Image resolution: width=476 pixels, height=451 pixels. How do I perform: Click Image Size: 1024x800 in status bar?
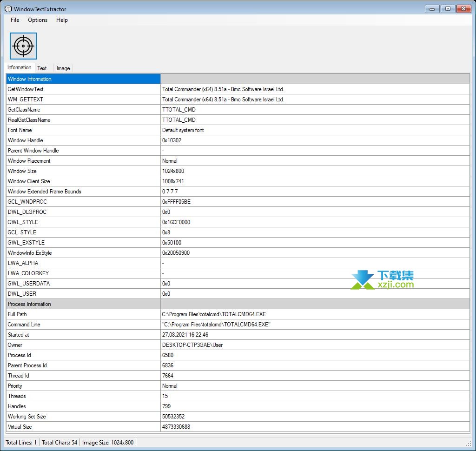(108, 443)
